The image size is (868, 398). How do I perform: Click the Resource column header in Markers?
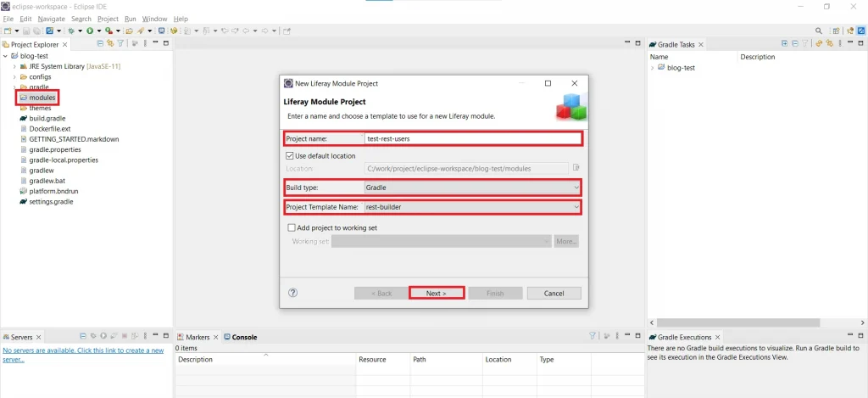pyautogui.click(x=373, y=359)
